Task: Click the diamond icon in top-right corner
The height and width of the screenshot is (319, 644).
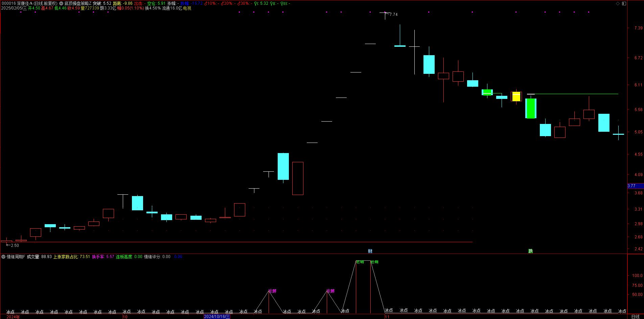Action: tap(618, 3)
